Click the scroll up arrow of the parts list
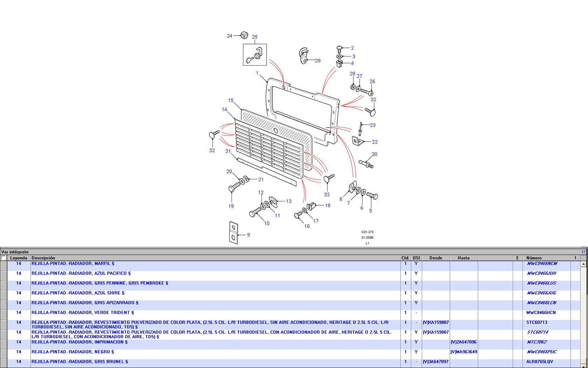Viewport: 588px width, 368px height. 583,264
